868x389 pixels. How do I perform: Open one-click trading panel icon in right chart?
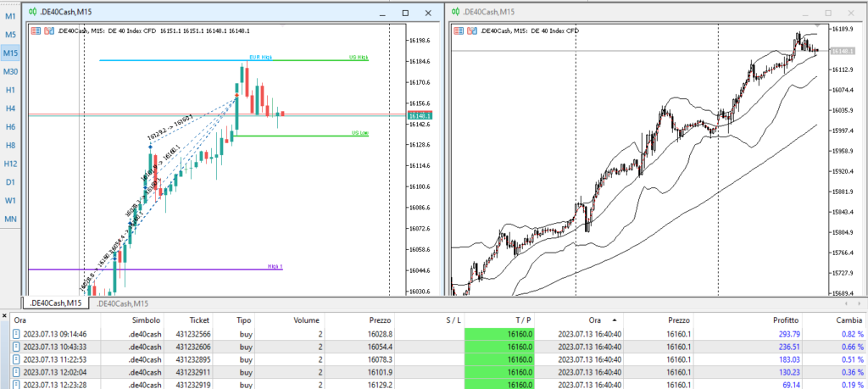pyautogui.click(x=471, y=31)
